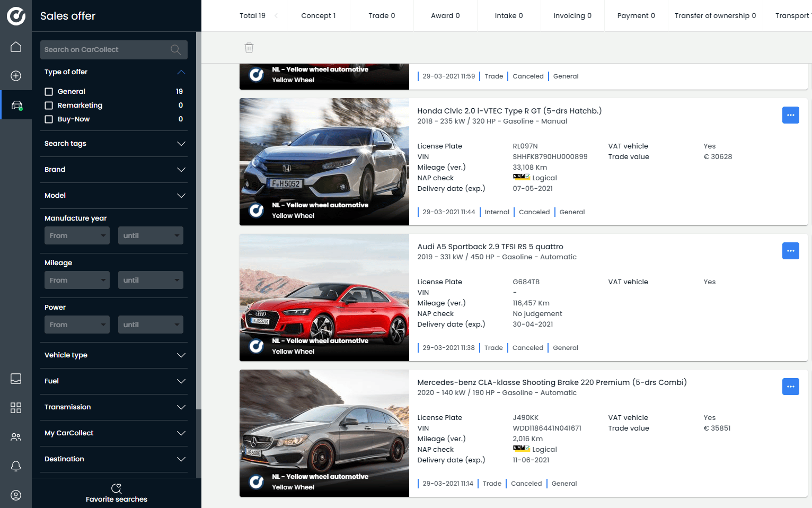
Task: Click the Favorite searches label
Action: coord(117,500)
